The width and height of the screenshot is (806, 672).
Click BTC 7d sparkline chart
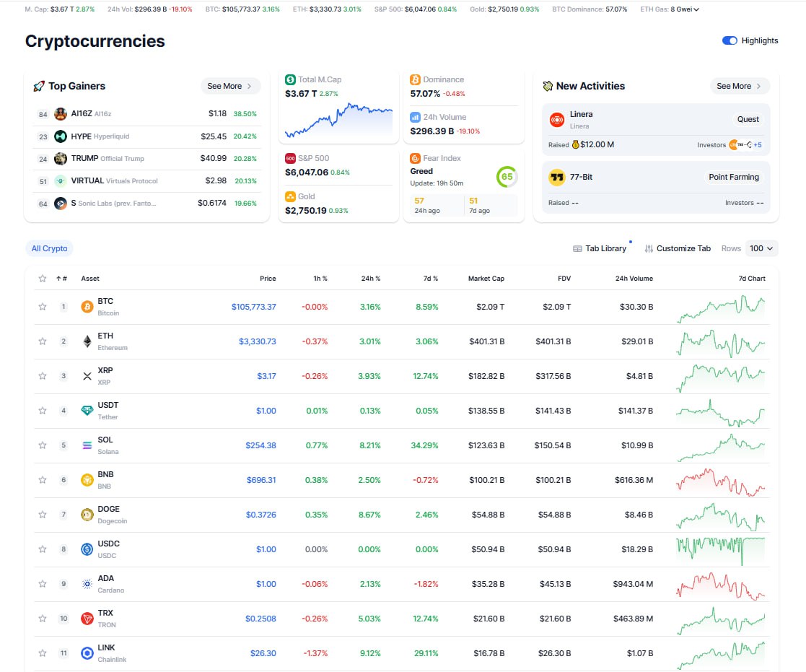pyautogui.click(x=721, y=308)
